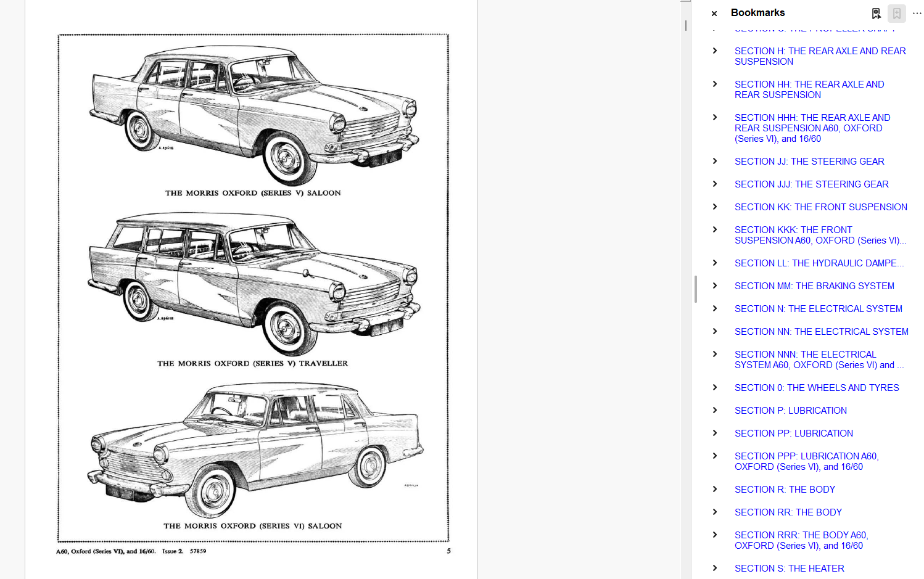
Task: Click the Morris Oxford Series V Saloon illustration
Action: pos(254,114)
